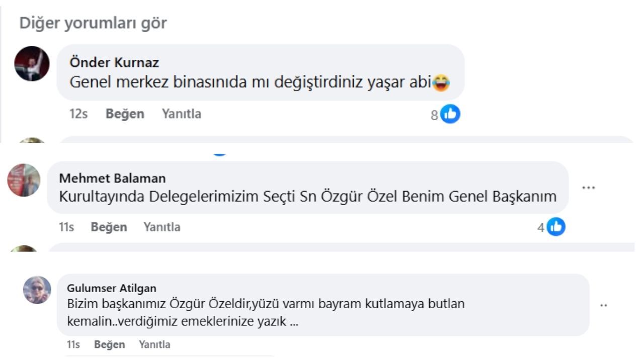644x362 pixels.
Task: Expand "Diğer yorumları gör" to load more comments
Action: pyautogui.click(x=93, y=23)
